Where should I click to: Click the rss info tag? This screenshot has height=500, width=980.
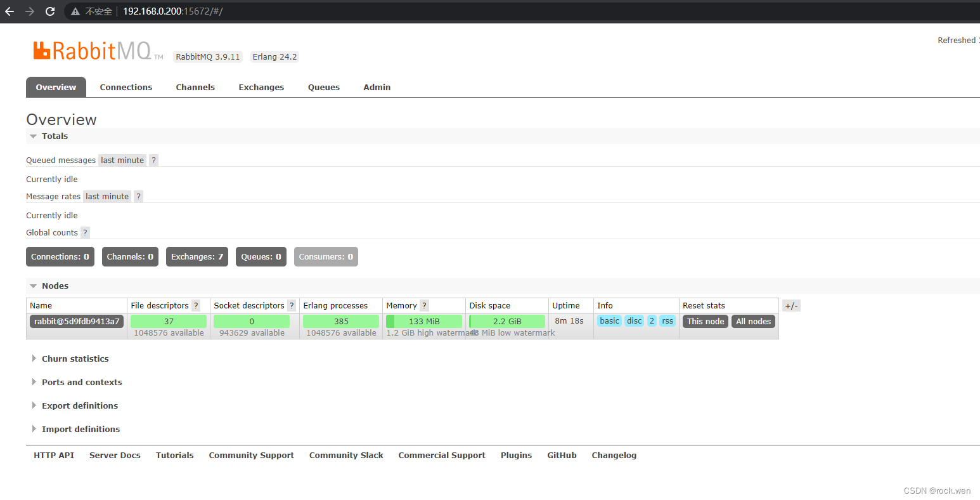tap(667, 321)
